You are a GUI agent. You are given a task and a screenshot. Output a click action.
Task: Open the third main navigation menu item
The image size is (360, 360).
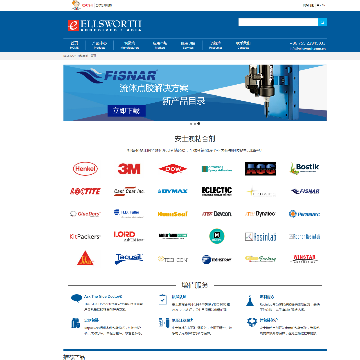(130, 45)
